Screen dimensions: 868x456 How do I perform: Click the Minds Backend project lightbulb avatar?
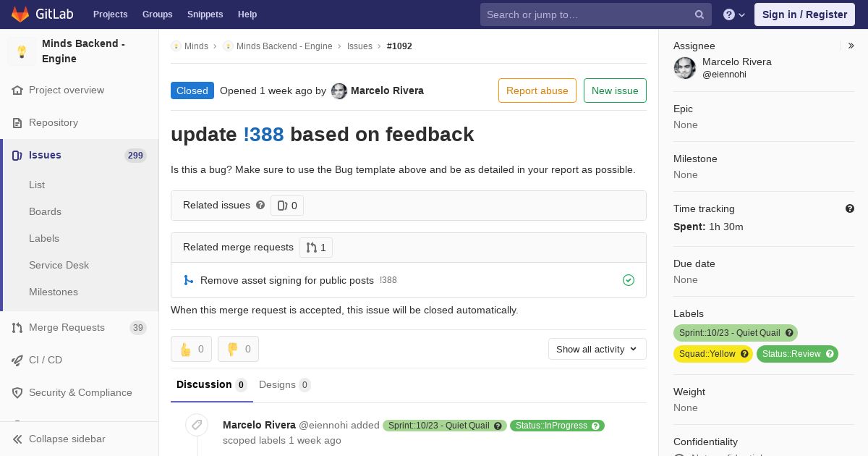[22, 51]
